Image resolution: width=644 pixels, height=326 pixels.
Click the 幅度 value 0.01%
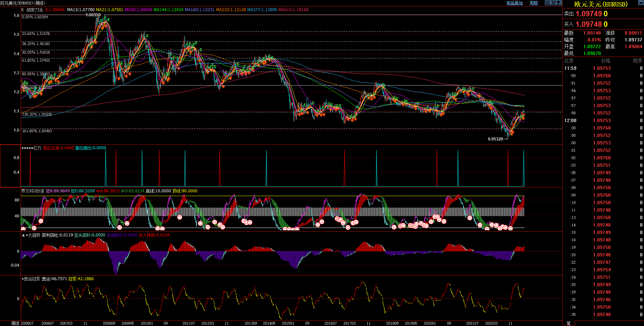pyautogui.click(x=594, y=40)
